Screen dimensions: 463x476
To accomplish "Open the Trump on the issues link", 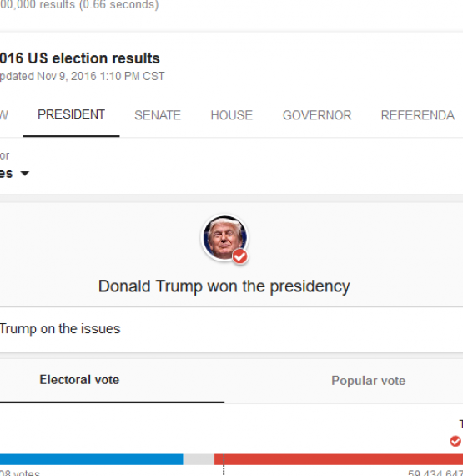I will point(60,329).
